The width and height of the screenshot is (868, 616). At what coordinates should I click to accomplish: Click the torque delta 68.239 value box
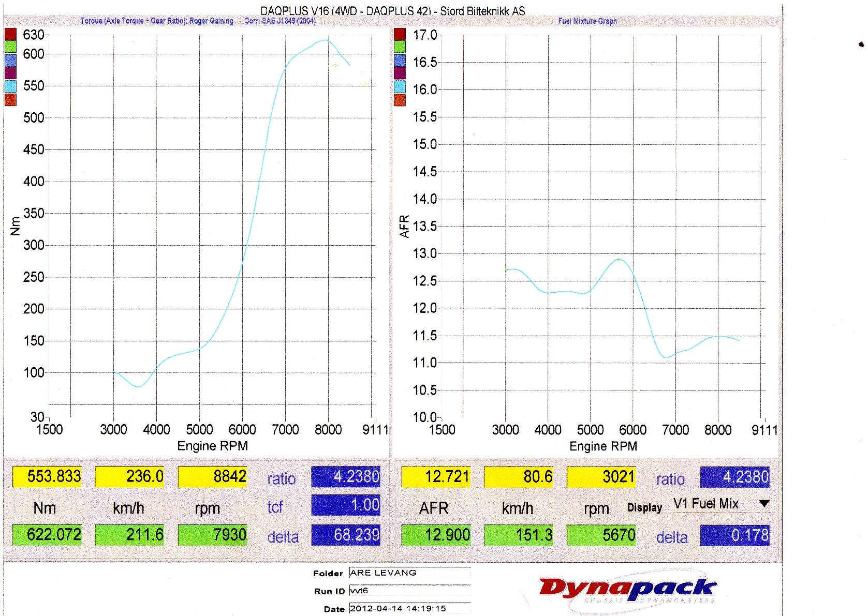click(346, 535)
